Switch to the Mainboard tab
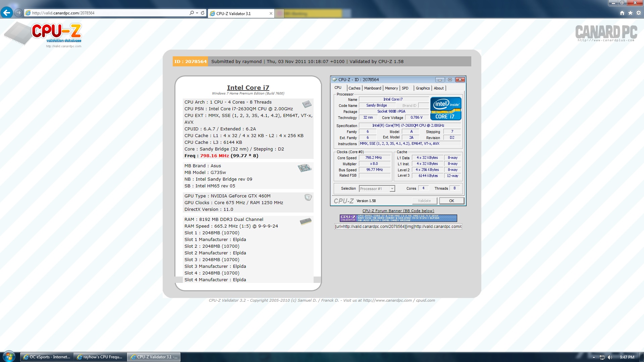Image resolution: width=644 pixels, height=362 pixels. pyautogui.click(x=373, y=88)
